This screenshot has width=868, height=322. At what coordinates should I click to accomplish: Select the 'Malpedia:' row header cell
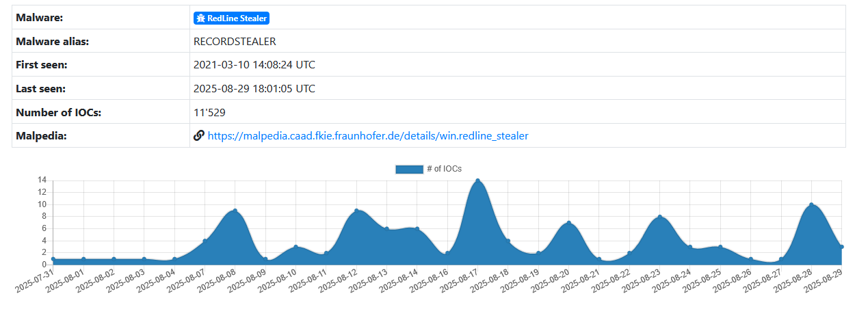101,135
